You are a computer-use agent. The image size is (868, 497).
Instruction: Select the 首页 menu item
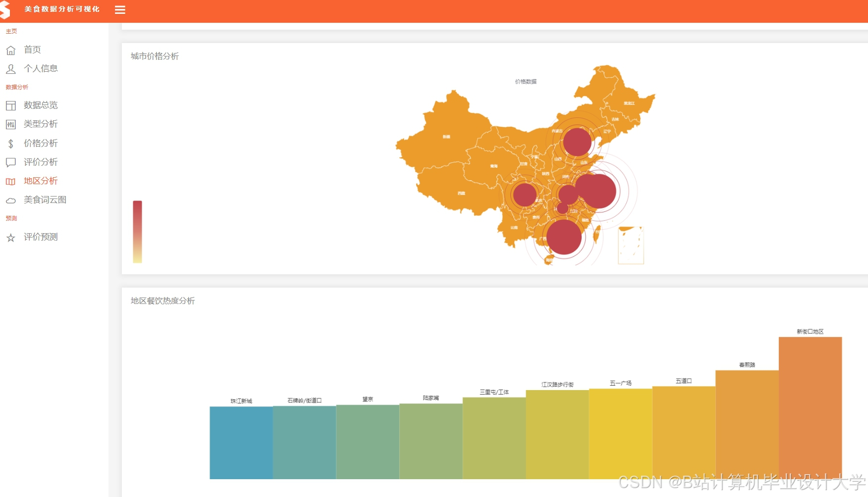(x=31, y=50)
